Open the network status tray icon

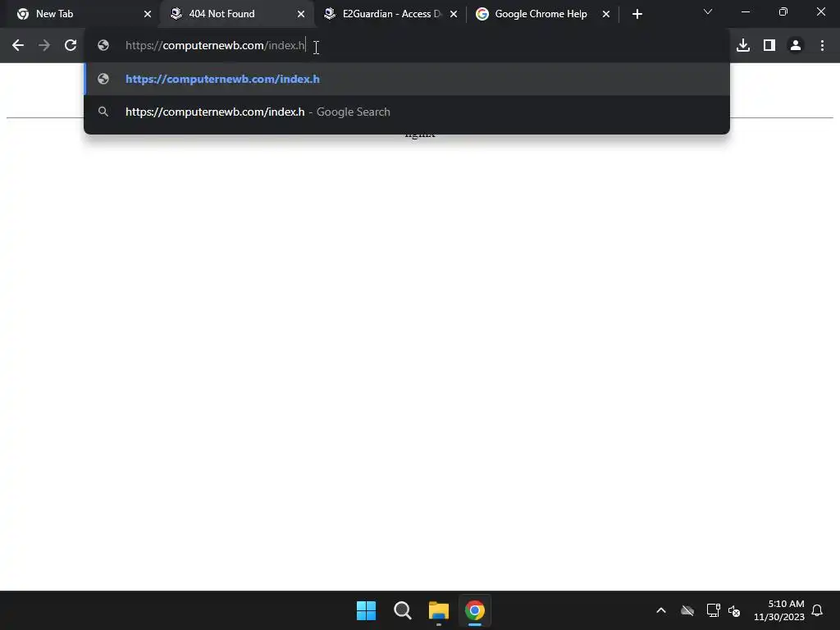(713, 610)
